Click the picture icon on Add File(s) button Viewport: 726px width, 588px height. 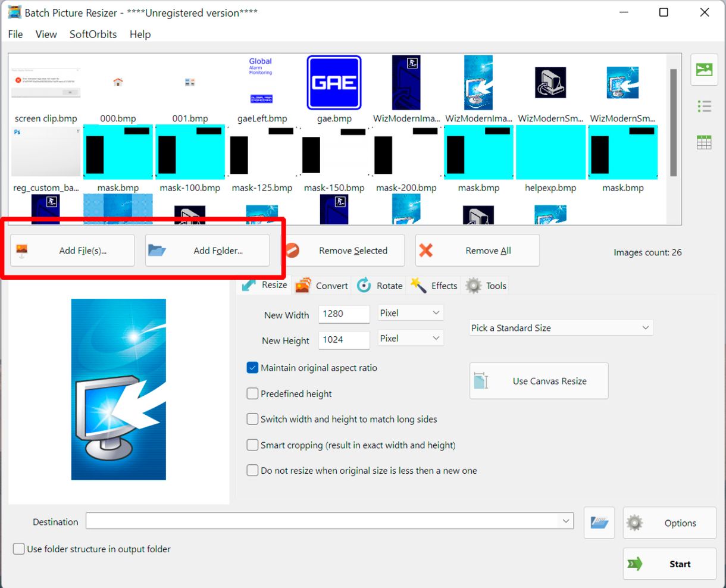click(22, 250)
